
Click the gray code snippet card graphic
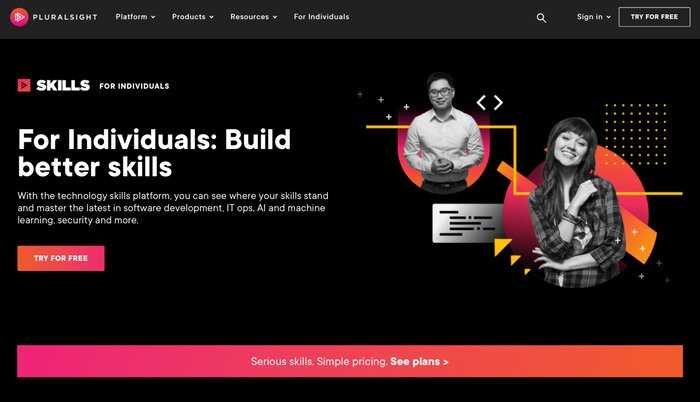pos(468,223)
